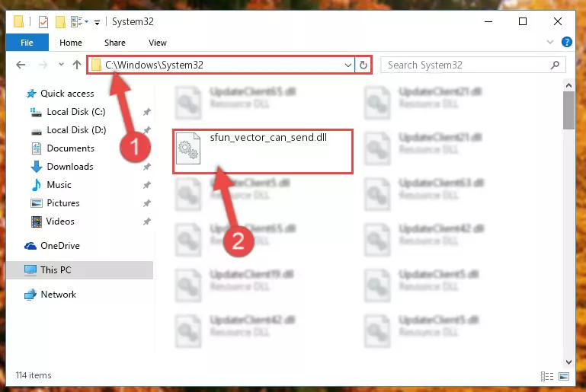This screenshot has height=392, width=586.
Task: Click the pin icon beside Local Disk (C:)
Action: coord(147,112)
